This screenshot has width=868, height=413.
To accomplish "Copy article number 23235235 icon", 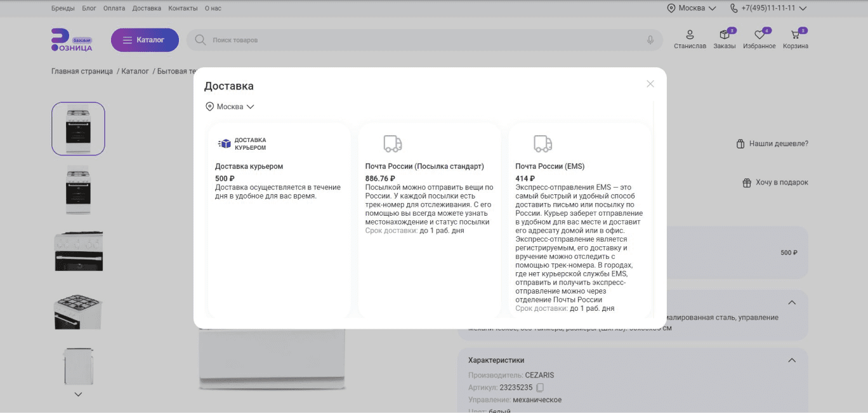I will [540, 388].
